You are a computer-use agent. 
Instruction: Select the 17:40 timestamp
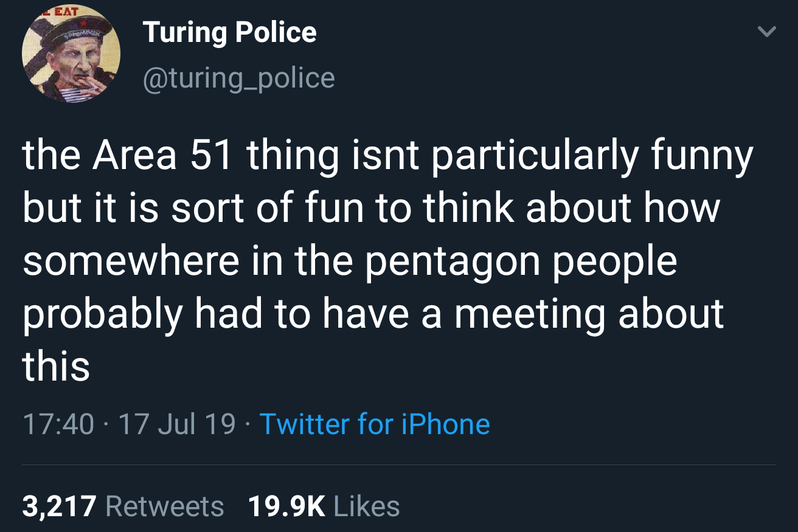coord(58,424)
